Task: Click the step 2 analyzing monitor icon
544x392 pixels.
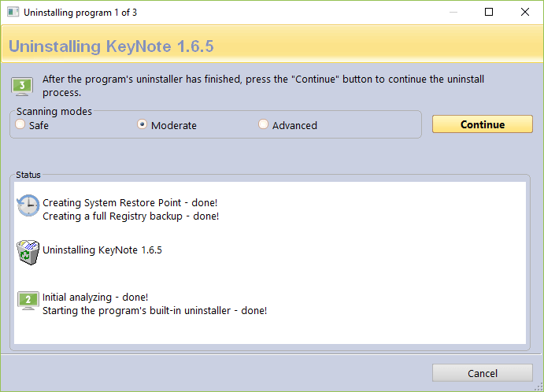Action: [x=28, y=301]
